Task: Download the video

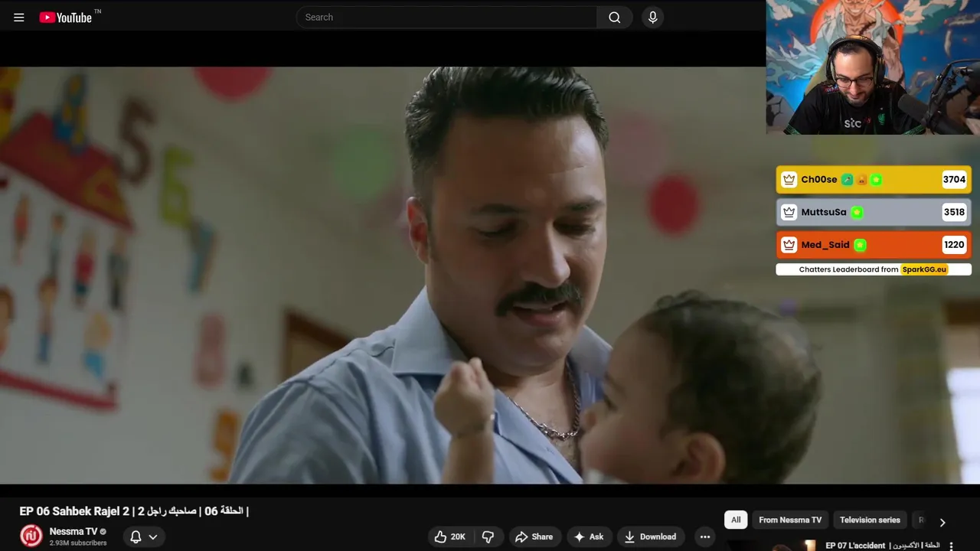Action: tap(651, 536)
